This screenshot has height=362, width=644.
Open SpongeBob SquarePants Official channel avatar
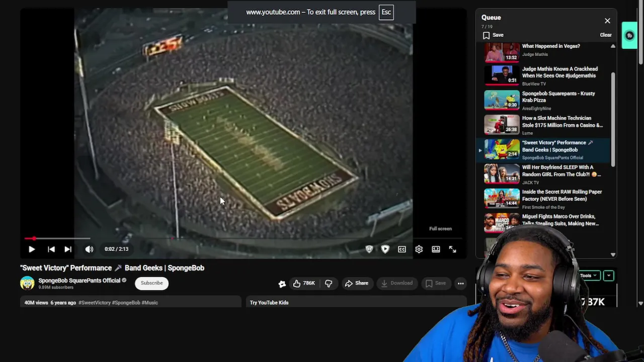[27, 283]
